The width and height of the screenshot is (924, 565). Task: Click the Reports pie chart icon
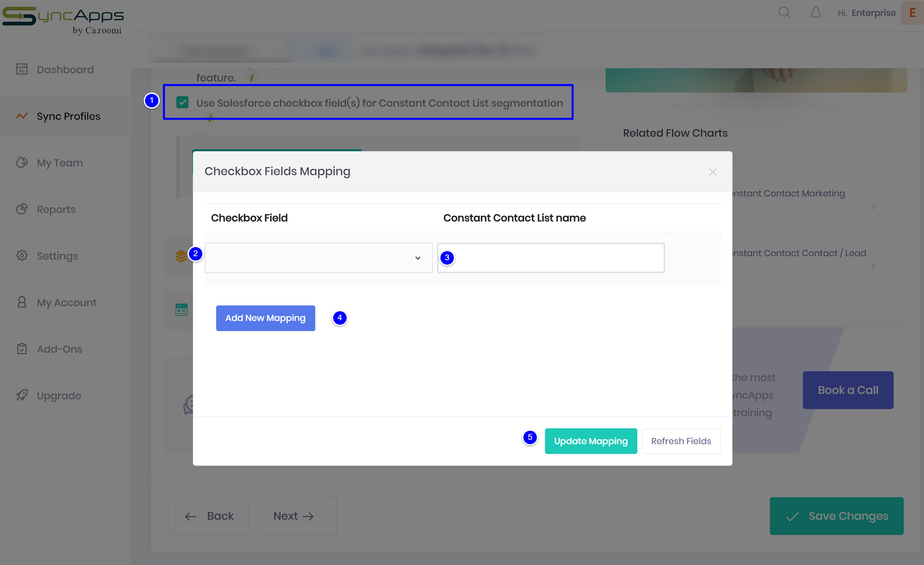tap(22, 209)
